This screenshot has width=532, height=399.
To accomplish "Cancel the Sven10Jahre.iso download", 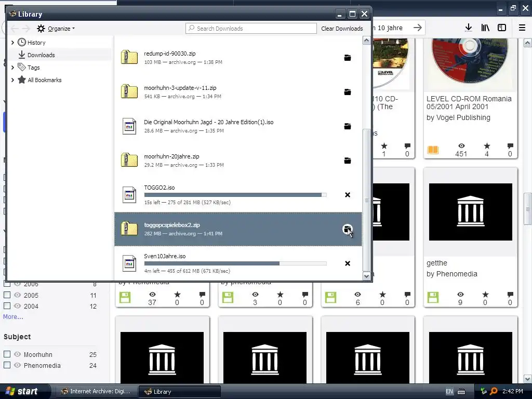I will pos(348,263).
